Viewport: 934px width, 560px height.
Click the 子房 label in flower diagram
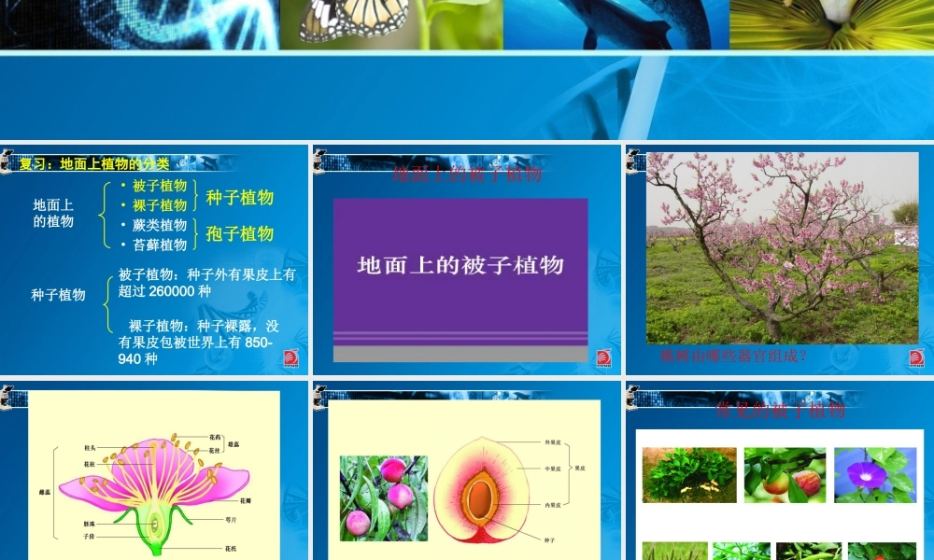click(90, 536)
